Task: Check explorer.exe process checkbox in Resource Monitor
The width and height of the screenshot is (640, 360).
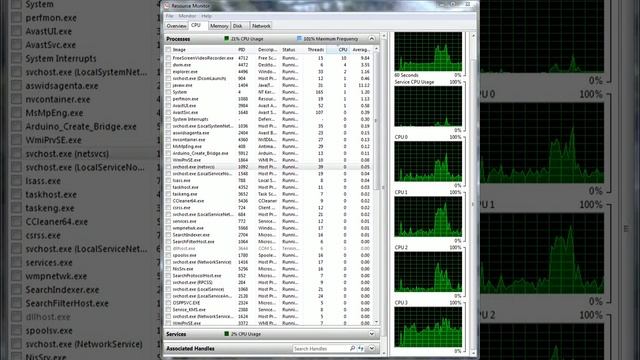Action: [168, 71]
